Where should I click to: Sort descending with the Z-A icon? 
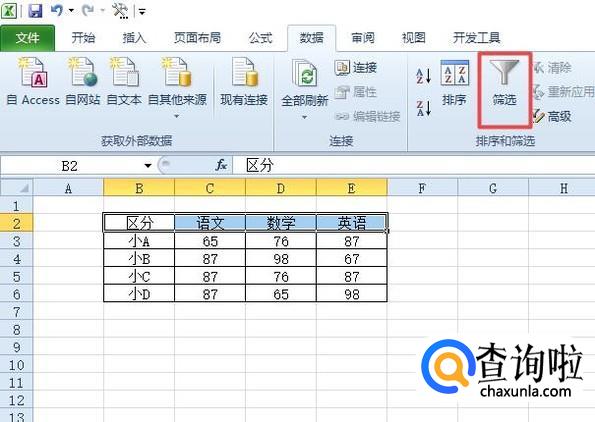pos(423,109)
